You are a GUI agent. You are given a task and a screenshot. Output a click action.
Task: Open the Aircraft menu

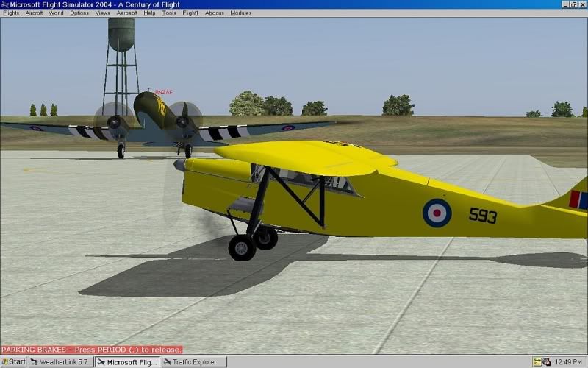(x=34, y=13)
